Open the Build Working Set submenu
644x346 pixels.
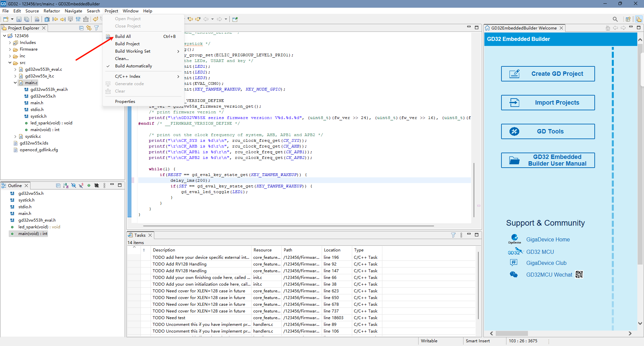tap(133, 51)
